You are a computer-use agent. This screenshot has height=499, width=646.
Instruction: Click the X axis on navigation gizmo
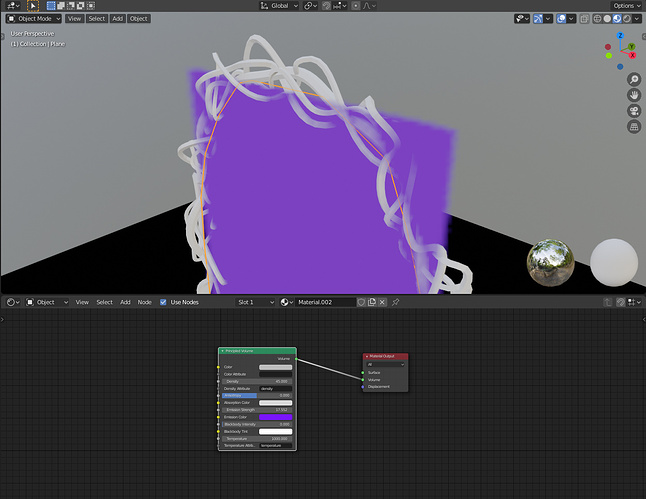click(633, 55)
